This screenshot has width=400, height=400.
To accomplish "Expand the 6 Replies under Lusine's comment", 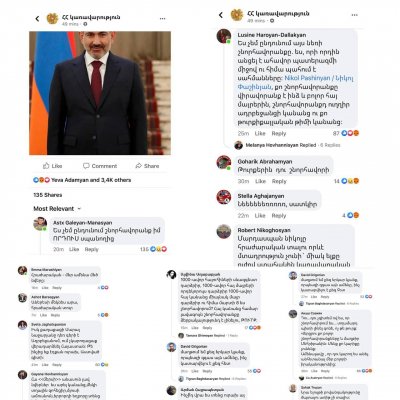I will click(x=330, y=145).
